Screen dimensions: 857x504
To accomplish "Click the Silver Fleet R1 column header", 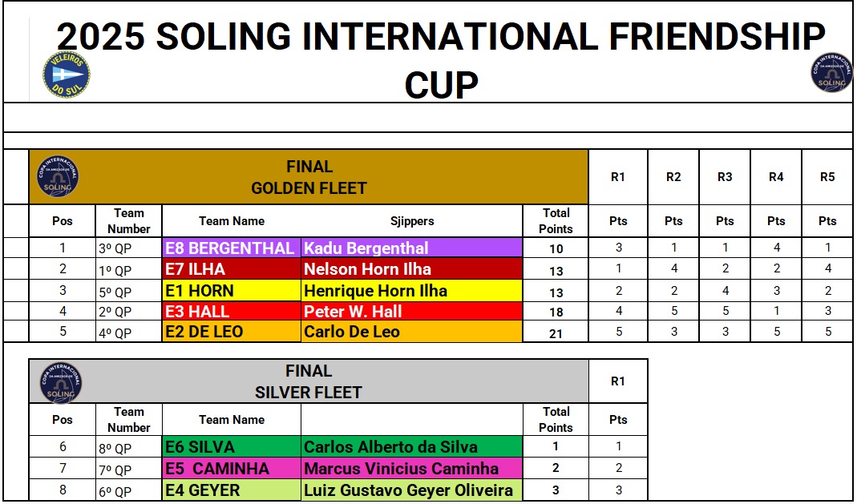I will 617,381.
